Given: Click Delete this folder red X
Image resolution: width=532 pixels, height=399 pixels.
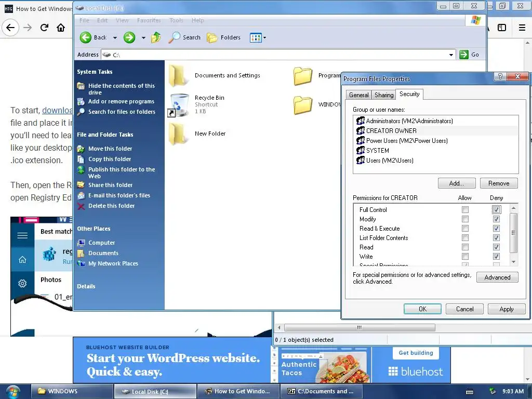Looking at the screenshot, I should click(81, 206).
